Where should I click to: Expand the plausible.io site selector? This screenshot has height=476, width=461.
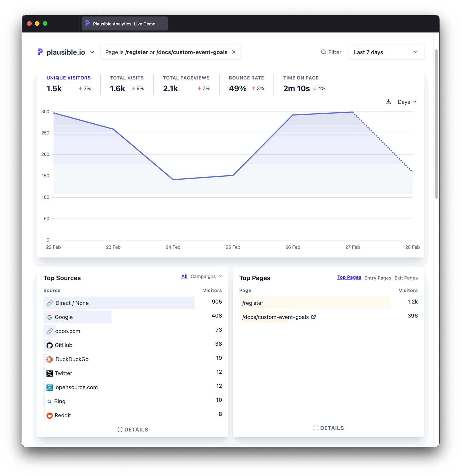pos(92,52)
